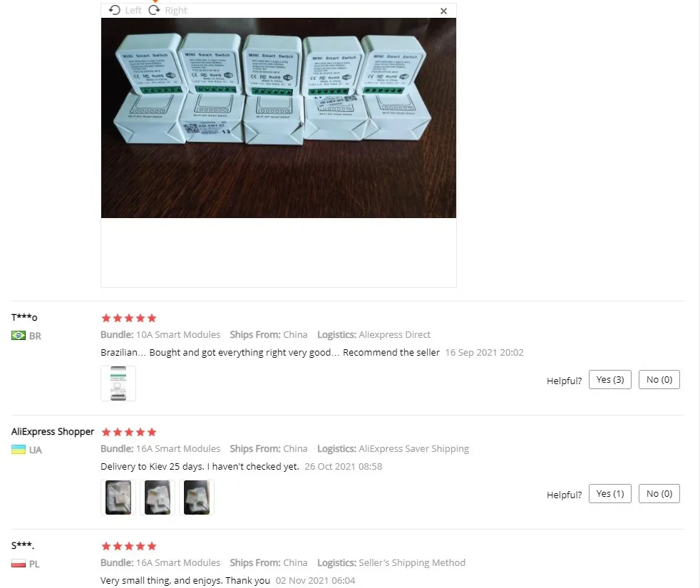Click the five-star rating on T***o's review
Screen dimensions: 700x588
tap(129, 318)
